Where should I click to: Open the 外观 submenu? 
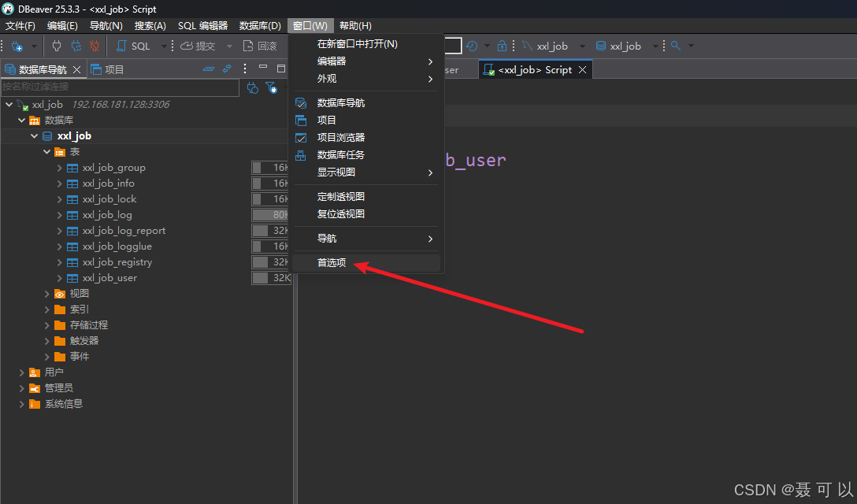click(x=366, y=79)
